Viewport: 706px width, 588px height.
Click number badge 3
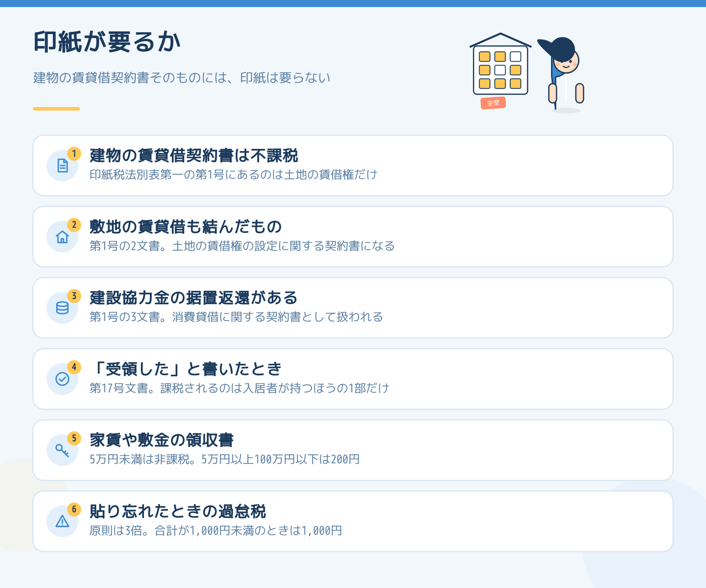click(x=74, y=296)
